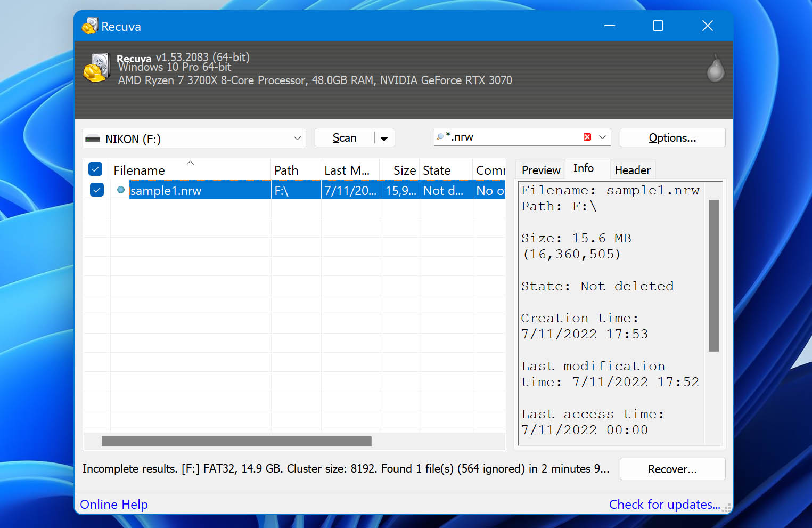Click the magnifier icon in filter box
Screen dimensions: 812x528
(x=440, y=137)
